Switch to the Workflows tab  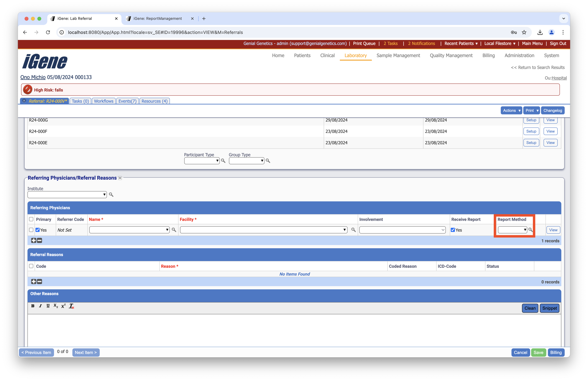click(x=104, y=101)
